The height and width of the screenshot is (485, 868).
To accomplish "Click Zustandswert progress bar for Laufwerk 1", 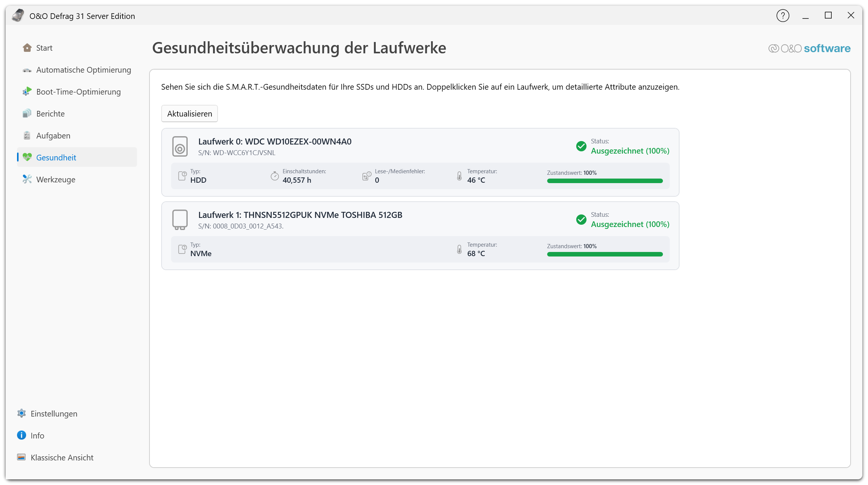I will (x=605, y=254).
